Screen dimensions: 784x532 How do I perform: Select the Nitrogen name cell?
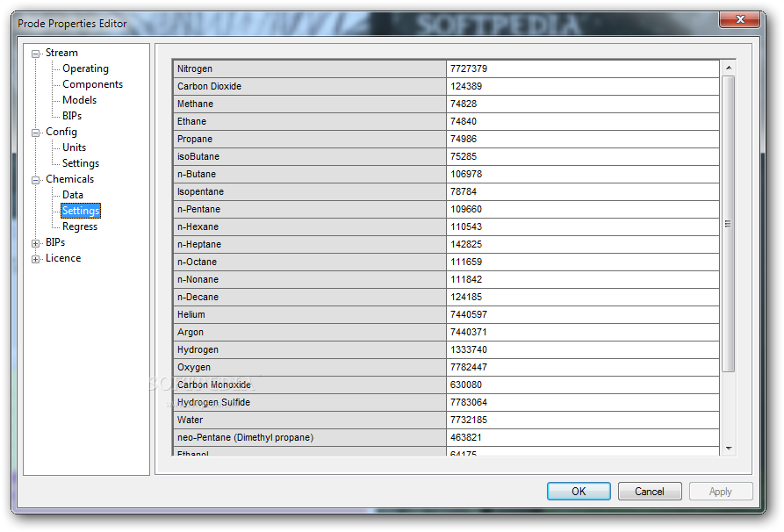310,68
